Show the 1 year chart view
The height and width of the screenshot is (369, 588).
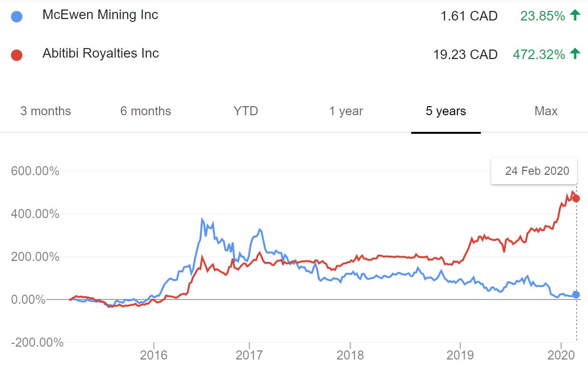coord(346,111)
